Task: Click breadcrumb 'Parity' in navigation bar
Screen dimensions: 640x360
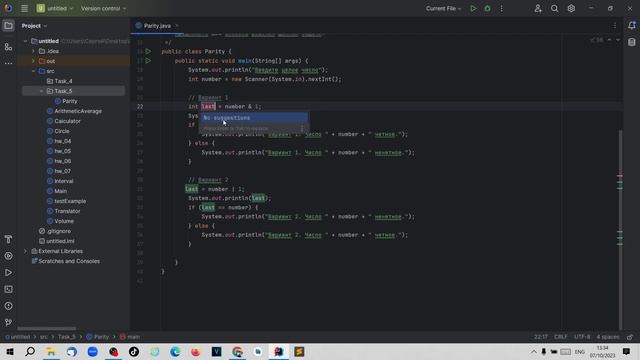Action: [x=101, y=337]
